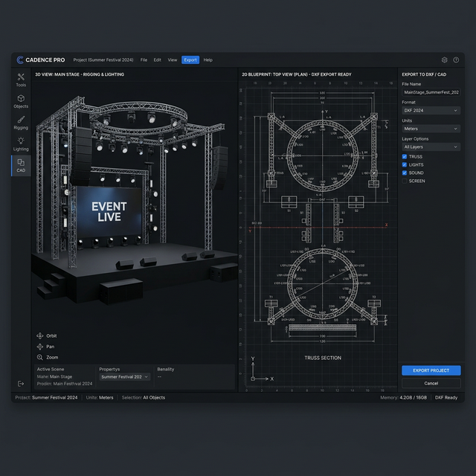Uncheck the SOUND layer checkbox

[405, 173]
